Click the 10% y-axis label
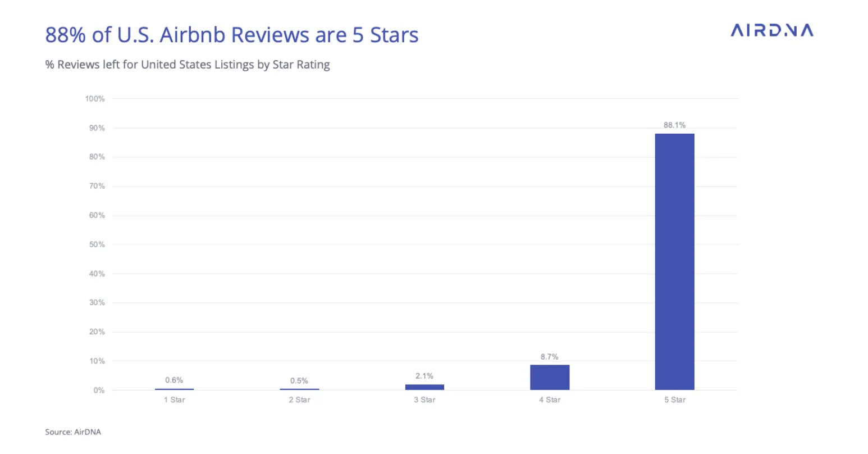Image resolution: width=868 pixels, height=454 pixels. 97,361
